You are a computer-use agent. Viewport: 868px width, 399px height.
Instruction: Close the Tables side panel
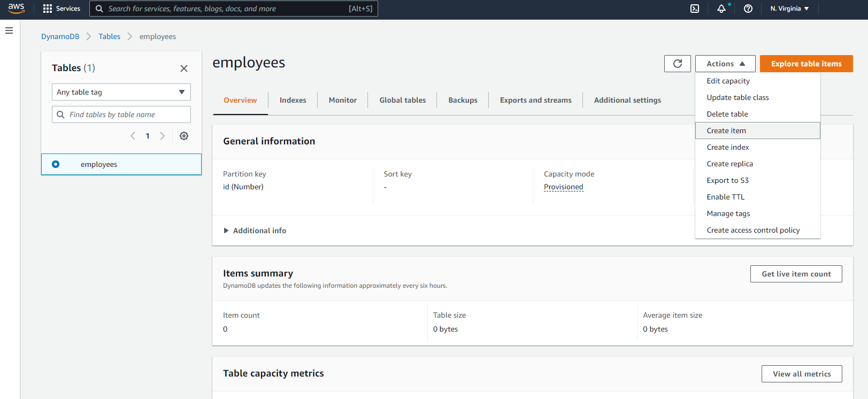pos(184,68)
